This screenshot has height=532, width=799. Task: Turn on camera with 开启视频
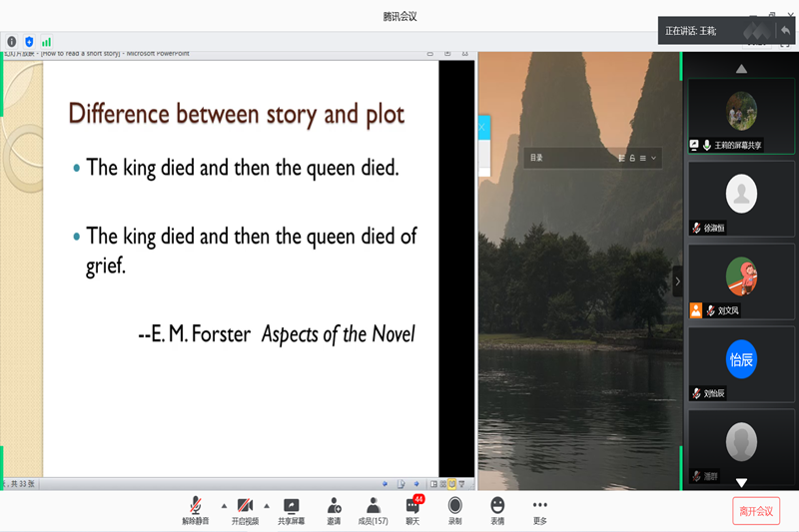[245, 506]
